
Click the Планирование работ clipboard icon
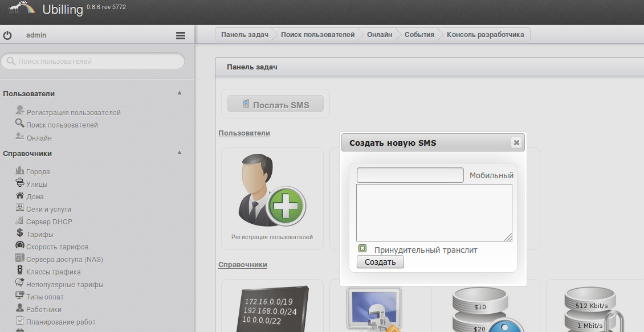20,320
